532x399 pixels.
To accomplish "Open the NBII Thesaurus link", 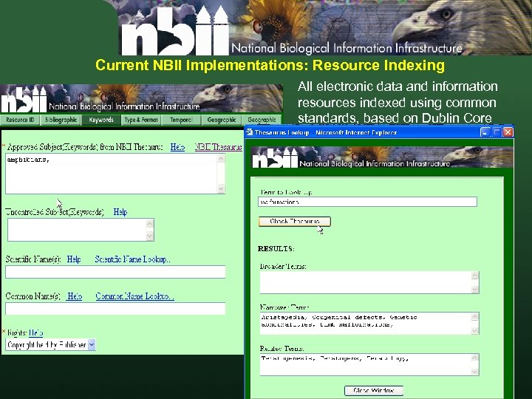I will click(218, 147).
